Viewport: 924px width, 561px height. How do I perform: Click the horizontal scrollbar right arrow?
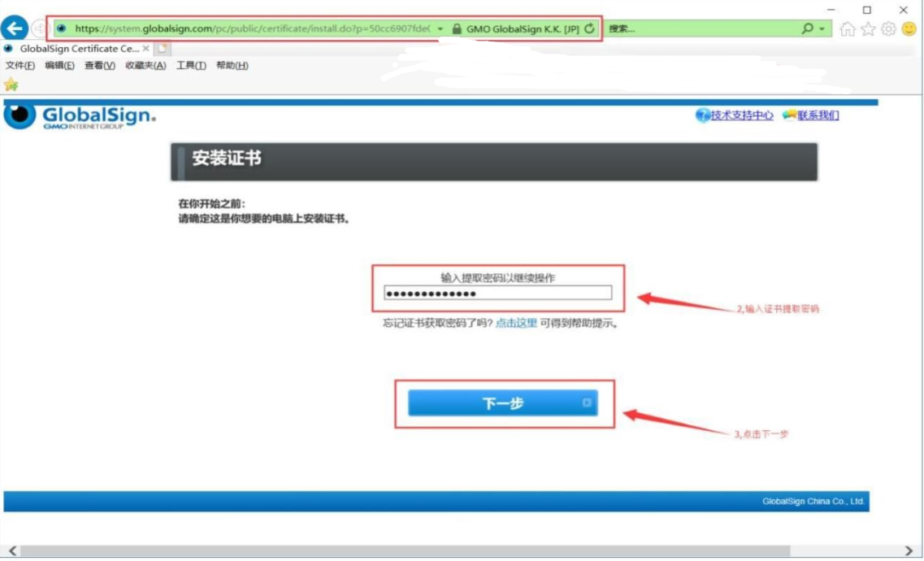pyautogui.click(x=910, y=551)
